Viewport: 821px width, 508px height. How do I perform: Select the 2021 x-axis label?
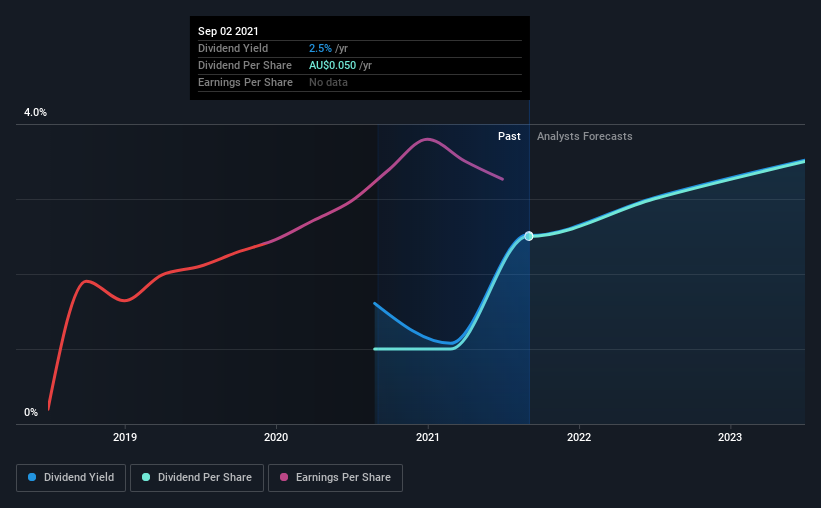pos(428,437)
